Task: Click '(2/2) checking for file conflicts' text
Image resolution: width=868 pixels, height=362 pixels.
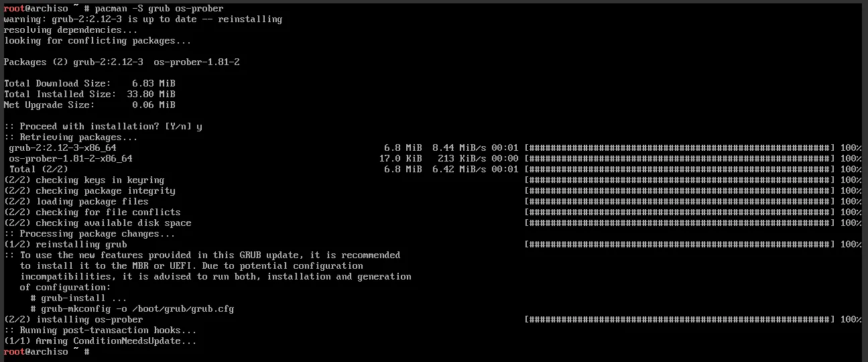Action: (x=92, y=213)
